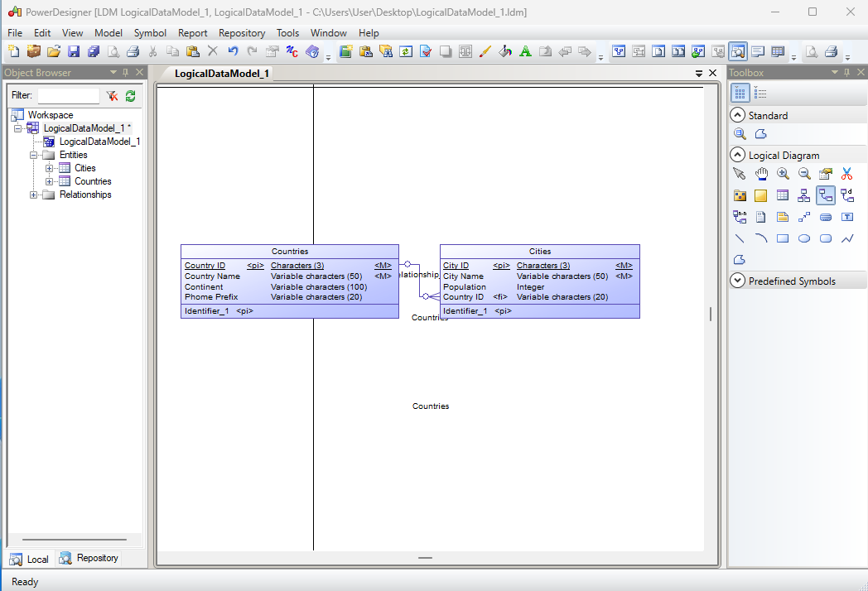Toggle the highlighted view pane button in toolbar
Viewport: 868px width, 591px height.
737,51
